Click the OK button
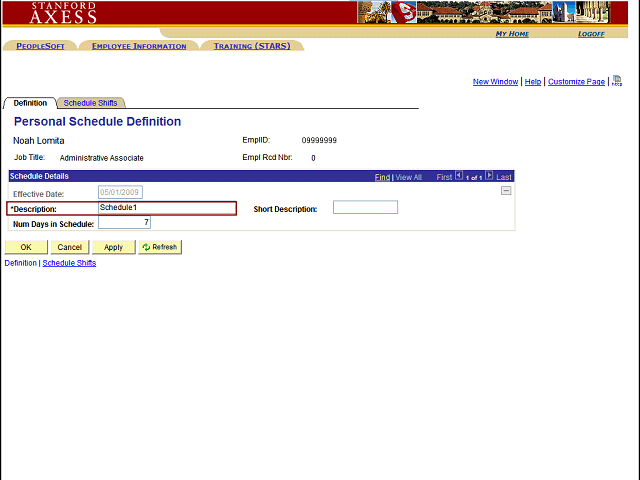The width and height of the screenshot is (640, 480). click(x=26, y=247)
